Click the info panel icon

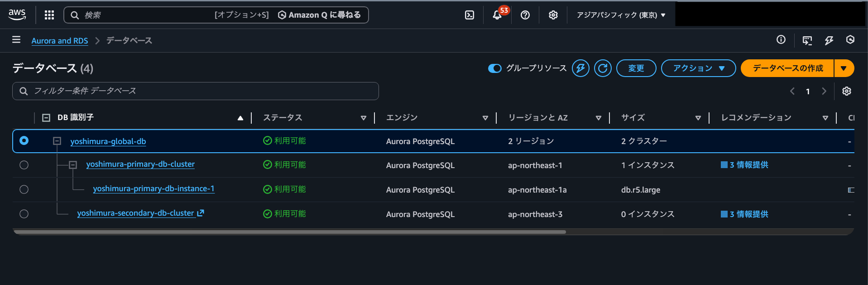click(781, 40)
